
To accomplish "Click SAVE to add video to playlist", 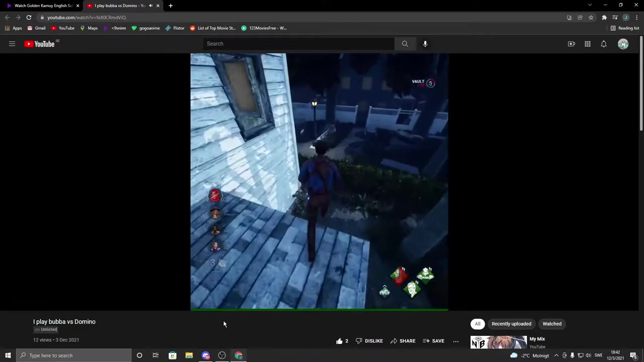I will coord(434,341).
